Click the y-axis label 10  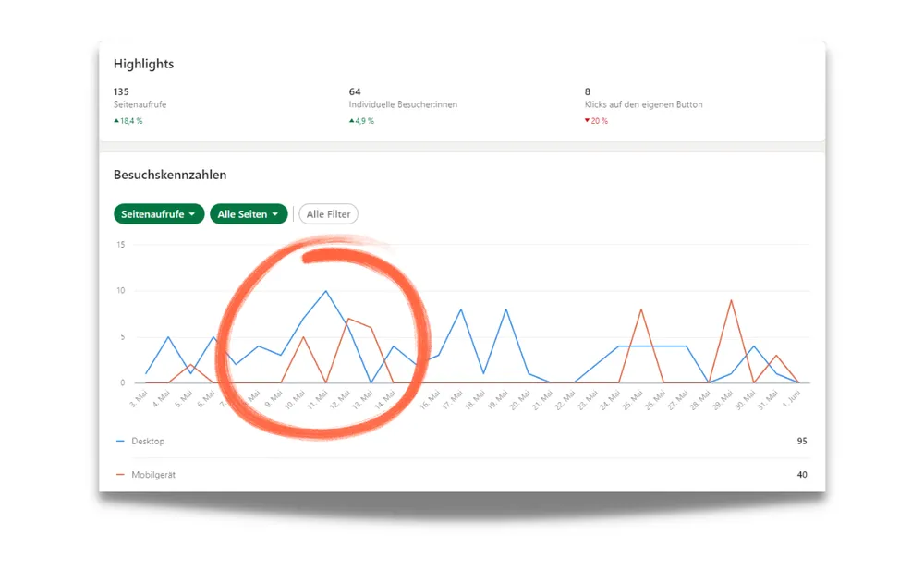[x=121, y=291]
